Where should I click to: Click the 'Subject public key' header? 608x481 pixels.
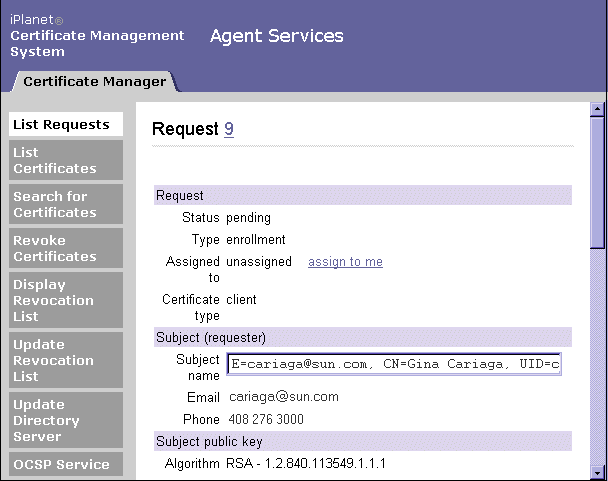(x=363, y=441)
